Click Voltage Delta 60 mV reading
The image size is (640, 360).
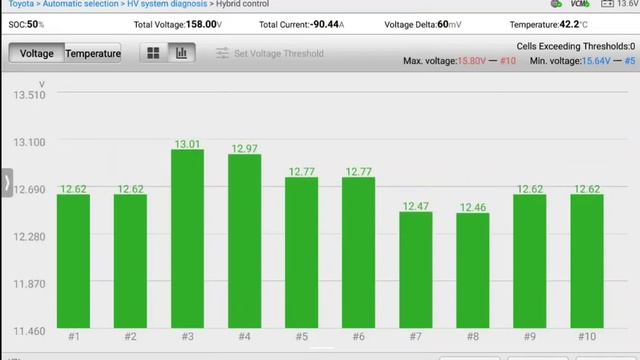pyautogui.click(x=423, y=24)
